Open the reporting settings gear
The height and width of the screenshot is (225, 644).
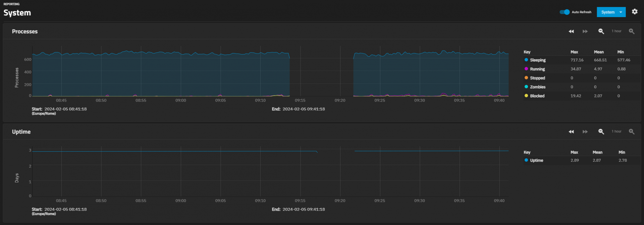[635, 12]
